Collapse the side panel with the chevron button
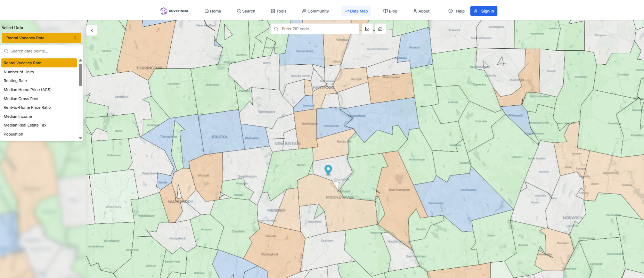 pyautogui.click(x=92, y=30)
